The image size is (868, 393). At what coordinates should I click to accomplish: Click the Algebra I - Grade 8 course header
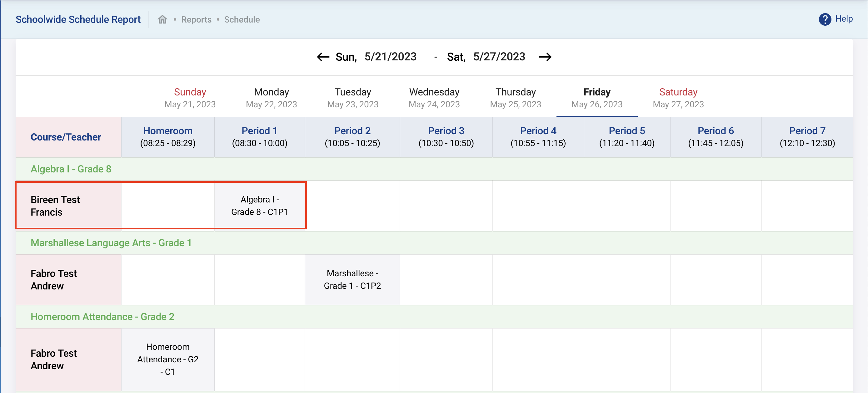[x=71, y=169]
